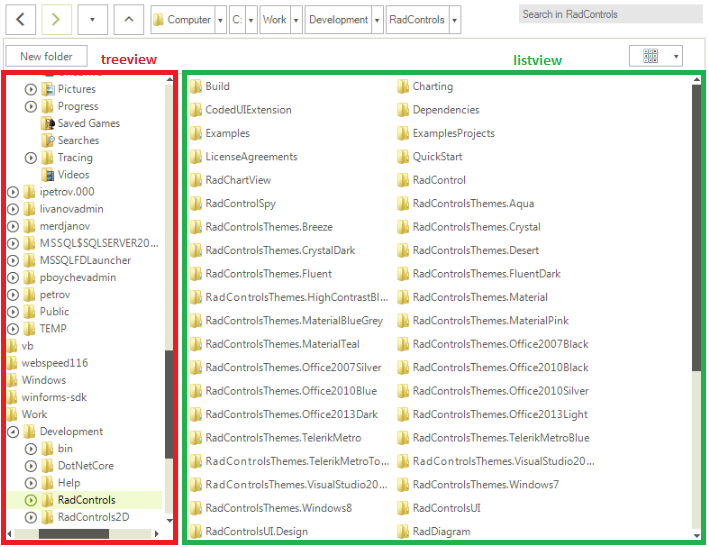709x547 pixels.
Task: Collapse the Development tree node
Action: [x=13, y=432]
